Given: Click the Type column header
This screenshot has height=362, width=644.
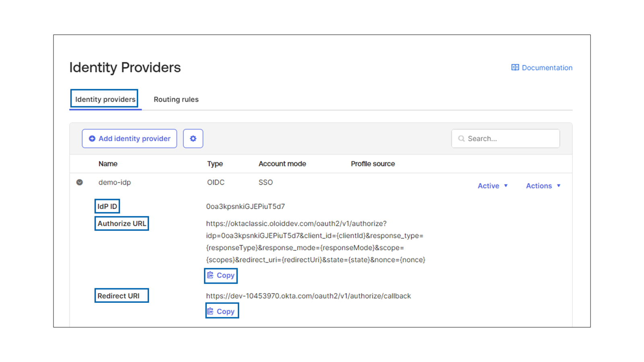Looking at the screenshot, I should click(215, 164).
